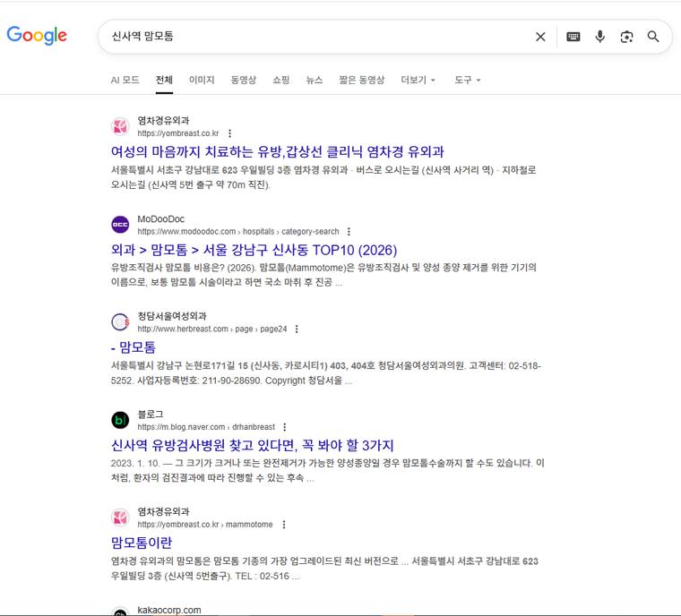Click the MoDooDoc site name
681x616 pixels.
tap(160, 218)
